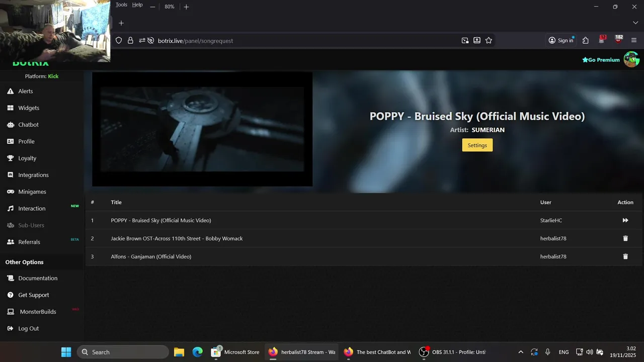Viewport: 644px width, 362px height.
Task: Delete the Alfons Ganjaman song request
Action: pos(625,256)
